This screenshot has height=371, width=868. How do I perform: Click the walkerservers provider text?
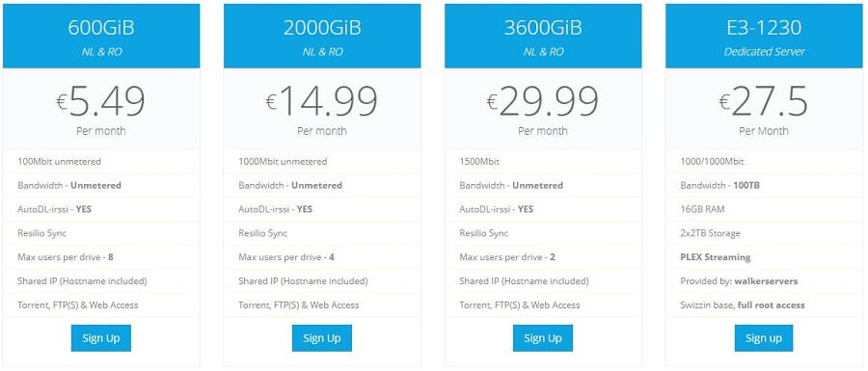tap(766, 280)
